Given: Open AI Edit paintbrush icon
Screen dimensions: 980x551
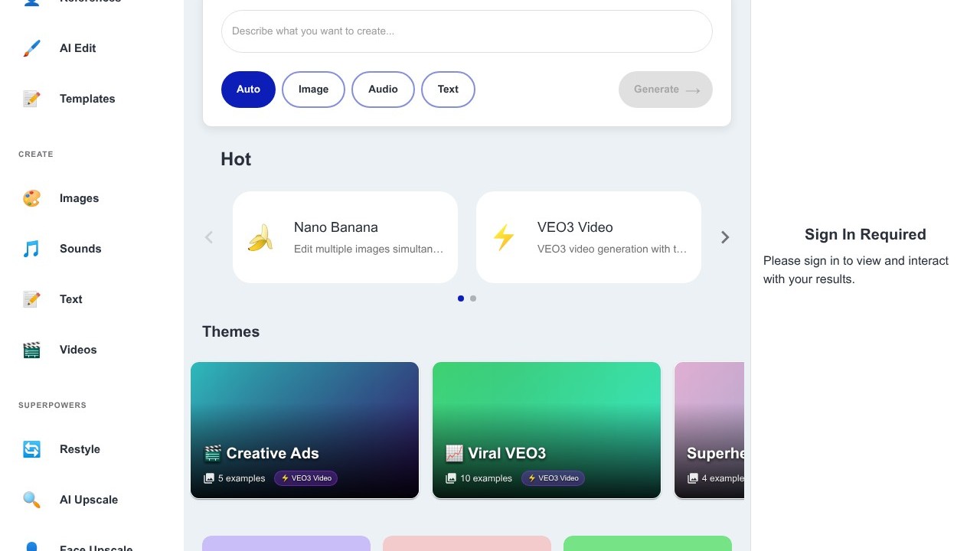Looking at the screenshot, I should coord(31,48).
